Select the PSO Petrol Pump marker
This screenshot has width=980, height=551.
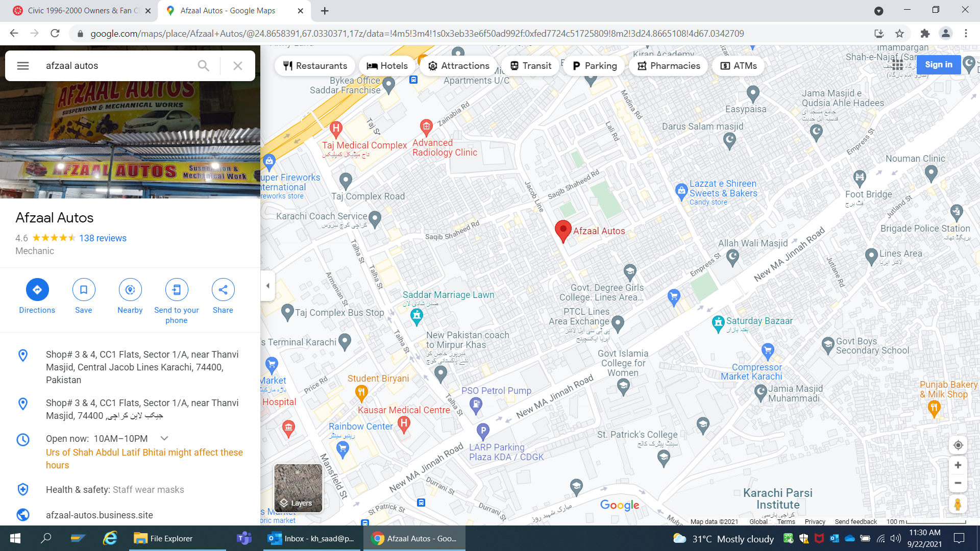476,406
